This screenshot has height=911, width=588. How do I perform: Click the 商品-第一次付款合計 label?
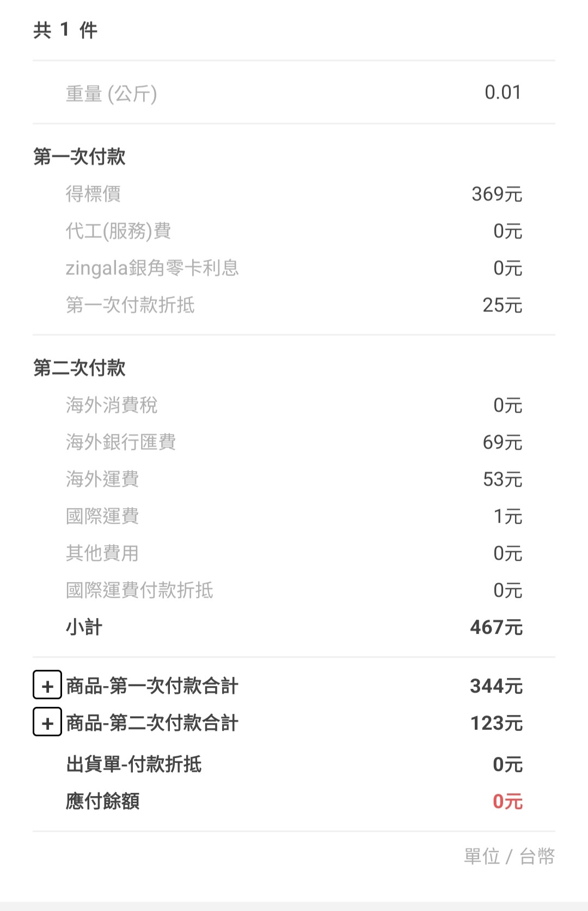point(152,686)
